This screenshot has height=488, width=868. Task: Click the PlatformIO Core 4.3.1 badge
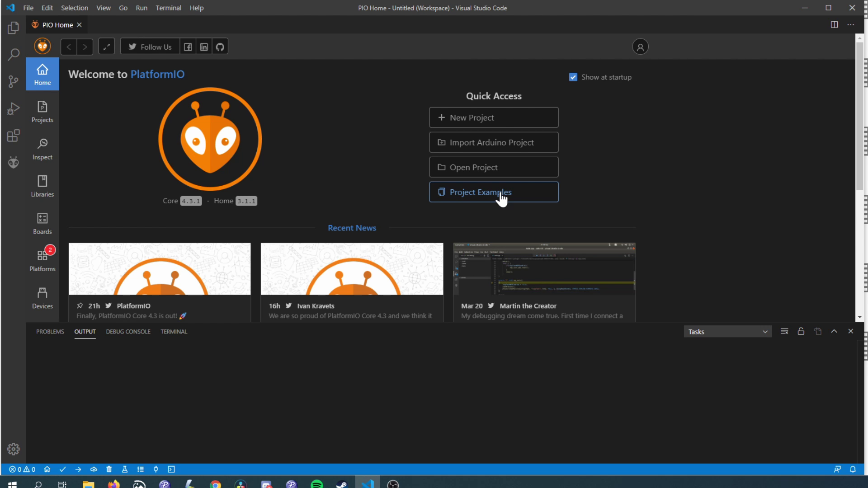[191, 201]
